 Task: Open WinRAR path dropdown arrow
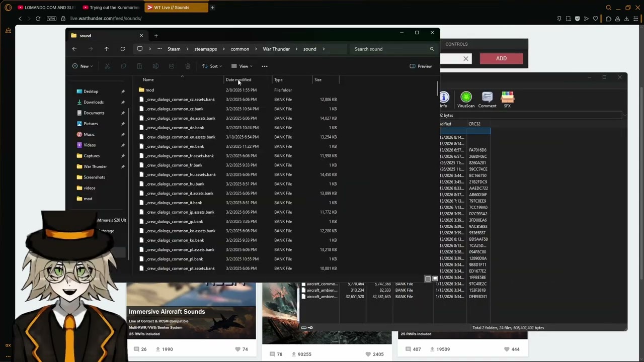pos(624,116)
